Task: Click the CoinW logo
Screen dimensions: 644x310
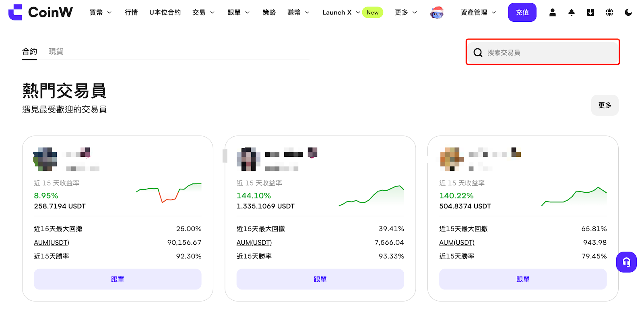Action: (40, 12)
